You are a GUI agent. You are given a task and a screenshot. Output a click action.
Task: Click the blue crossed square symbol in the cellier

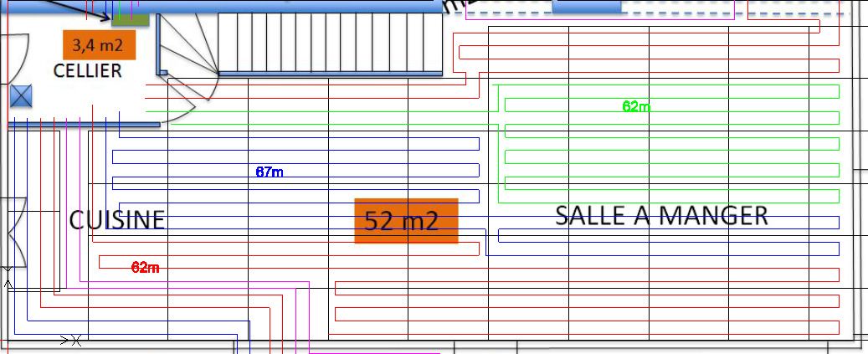click(21, 96)
